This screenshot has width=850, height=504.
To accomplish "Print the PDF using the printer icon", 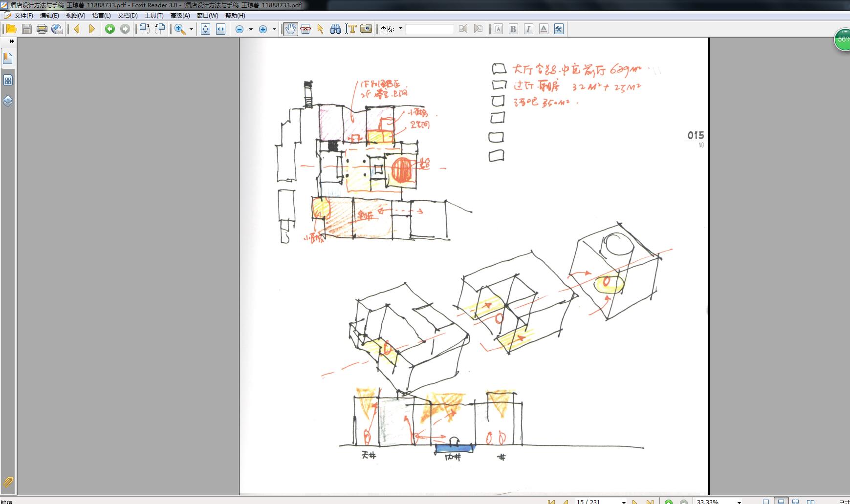I will [42, 29].
